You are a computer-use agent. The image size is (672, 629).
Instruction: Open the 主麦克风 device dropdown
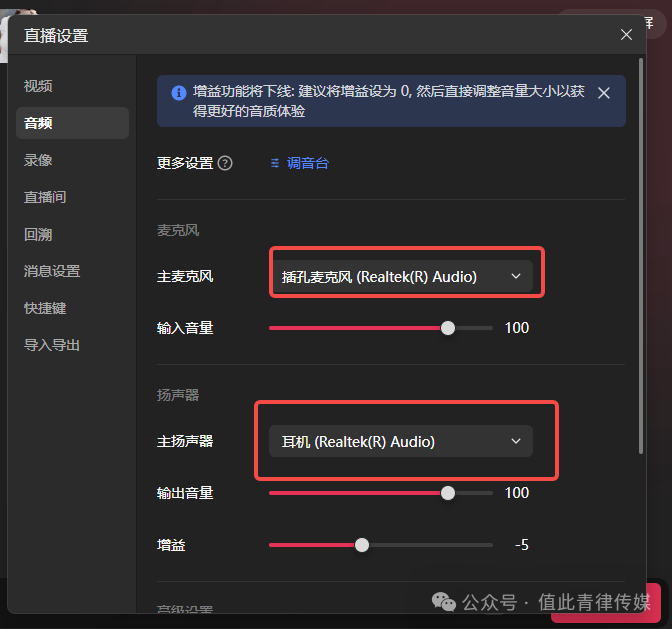pos(401,276)
